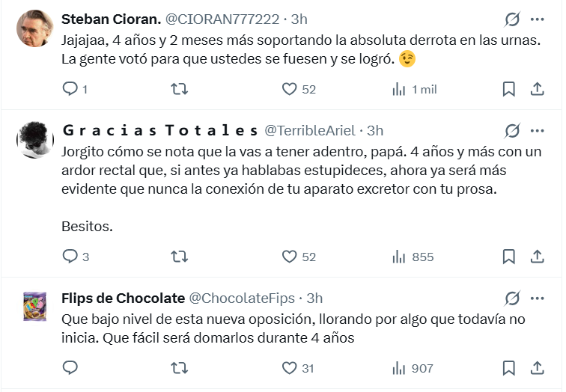This screenshot has width=566, height=392.
Task: Open more options on Steban Cioran's tweet
Action: point(537,19)
